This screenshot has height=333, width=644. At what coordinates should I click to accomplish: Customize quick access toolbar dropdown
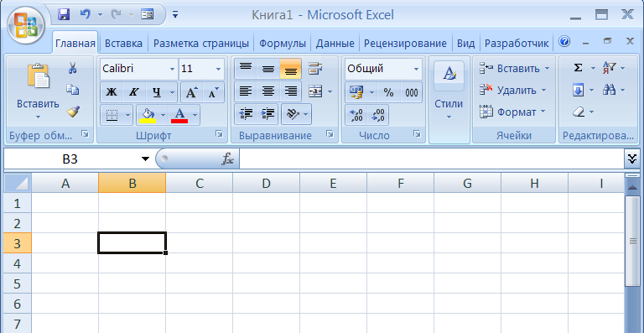175,15
